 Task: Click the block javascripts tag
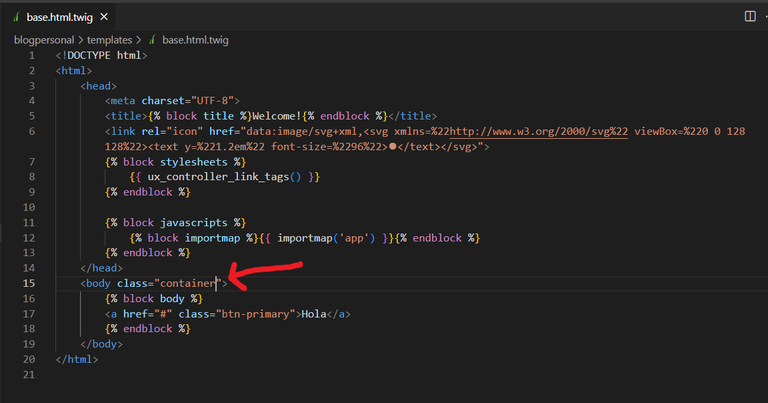point(175,222)
